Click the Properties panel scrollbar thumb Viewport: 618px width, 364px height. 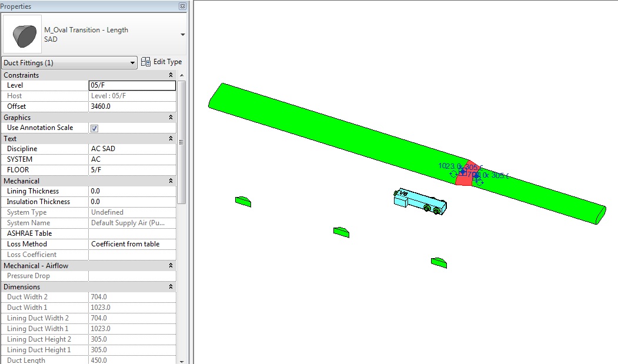pyautogui.click(x=181, y=142)
